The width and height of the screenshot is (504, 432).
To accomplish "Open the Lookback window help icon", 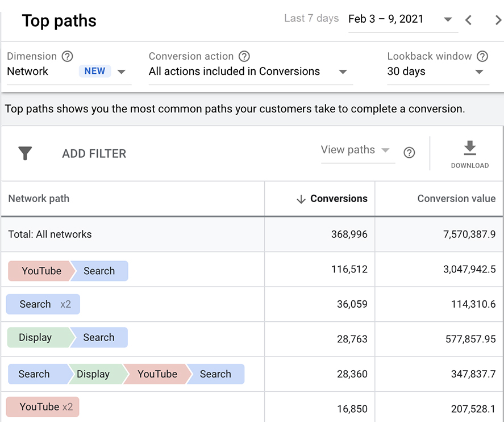I will click(482, 56).
